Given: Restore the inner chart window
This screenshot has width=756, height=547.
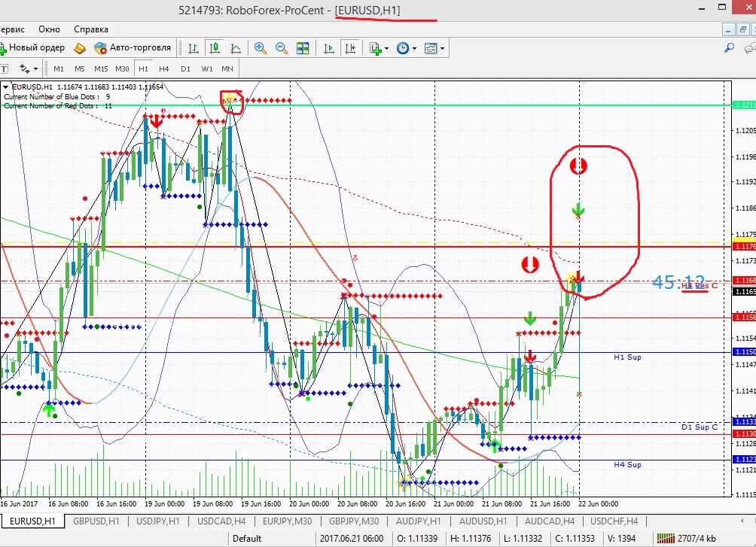Looking at the screenshot, I should [743, 30].
